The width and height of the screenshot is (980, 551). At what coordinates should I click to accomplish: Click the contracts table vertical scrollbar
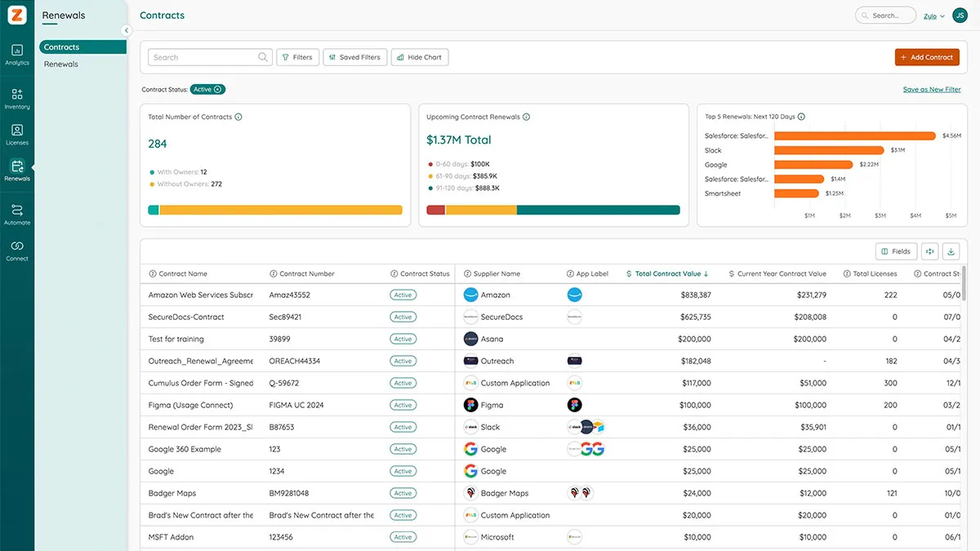pyautogui.click(x=964, y=282)
